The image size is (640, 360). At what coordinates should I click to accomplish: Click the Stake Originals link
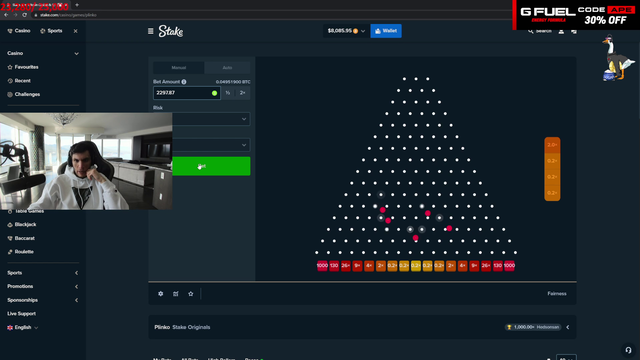tap(191, 327)
